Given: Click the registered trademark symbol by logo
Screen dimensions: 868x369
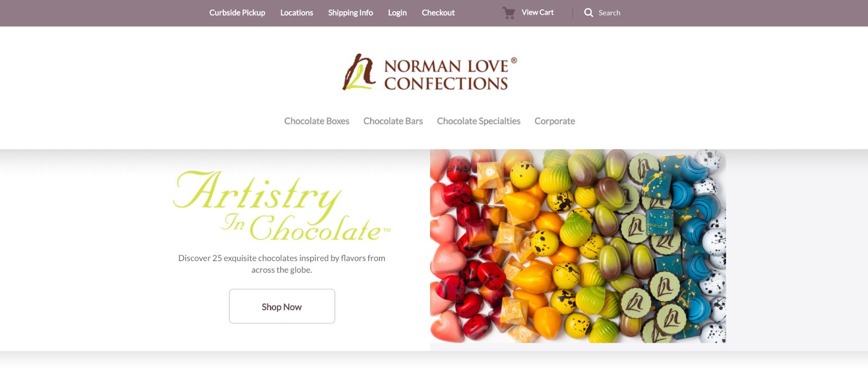Looking at the screenshot, I should point(514,61).
